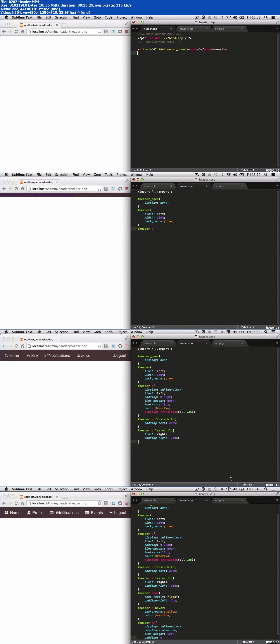Click the Time Machine icon in the 16:20 frame's menu bar
Screen dimensions: 280x644
tap(215, 175)
